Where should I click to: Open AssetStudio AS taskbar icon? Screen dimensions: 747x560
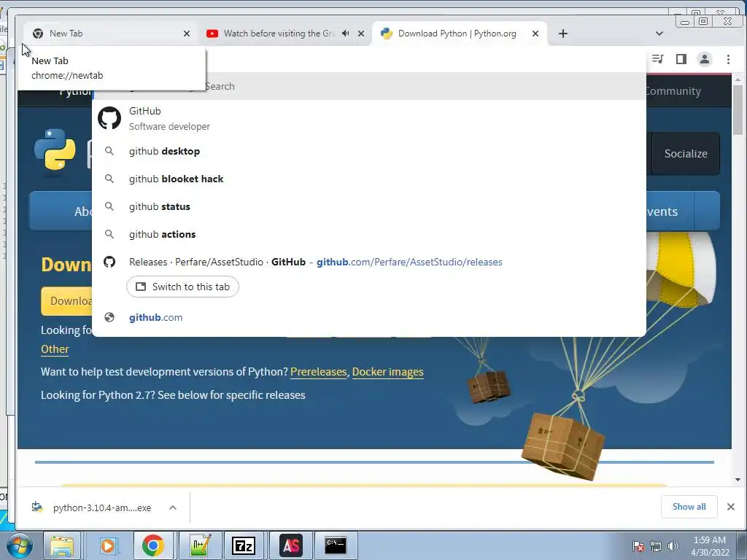(291, 545)
